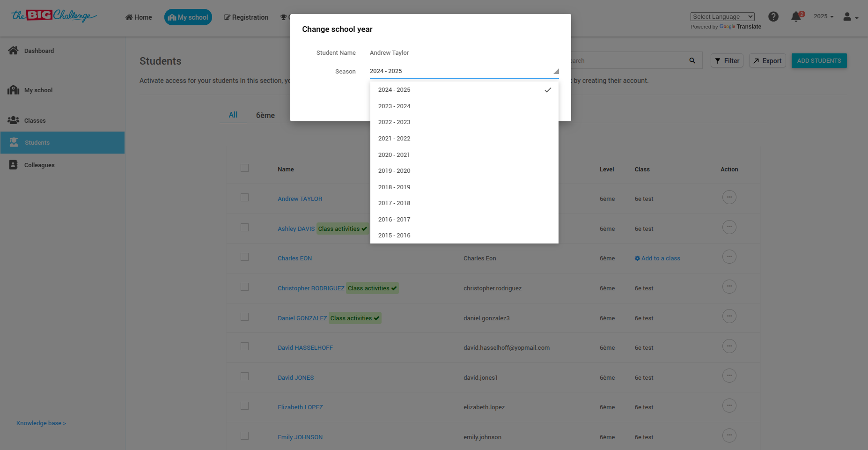Open Classes in the sidebar
Screen dimensions: 868x450
point(35,120)
